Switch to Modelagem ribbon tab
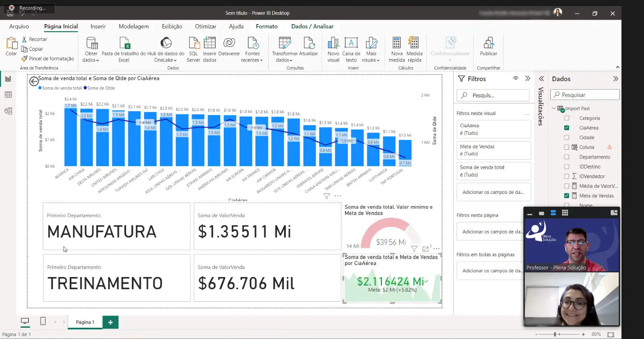 [134, 26]
